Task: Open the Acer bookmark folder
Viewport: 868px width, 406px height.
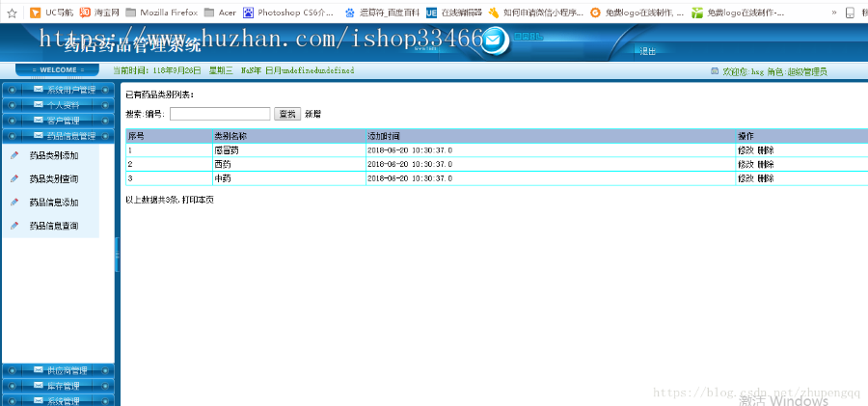Action: coord(220,13)
